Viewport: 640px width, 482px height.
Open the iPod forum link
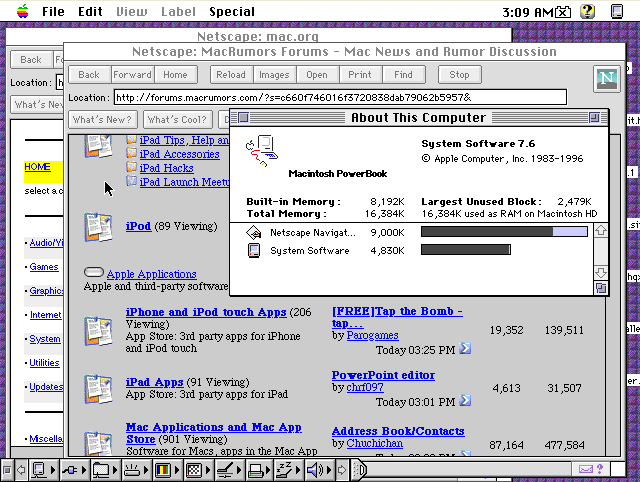click(x=138, y=226)
